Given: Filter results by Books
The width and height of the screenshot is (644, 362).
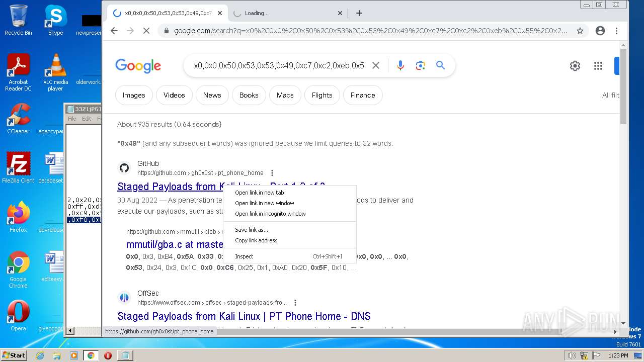Looking at the screenshot, I should point(249,95).
